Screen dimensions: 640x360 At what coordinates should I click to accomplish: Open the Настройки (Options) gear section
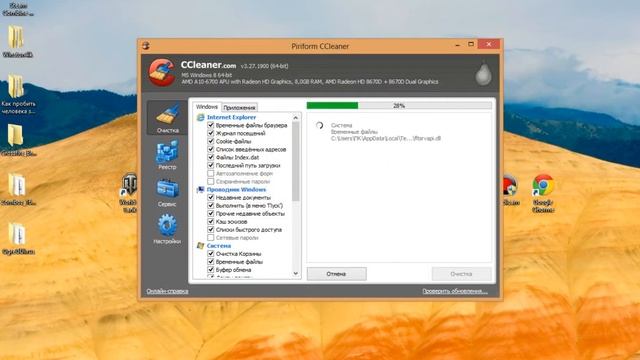click(167, 229)
